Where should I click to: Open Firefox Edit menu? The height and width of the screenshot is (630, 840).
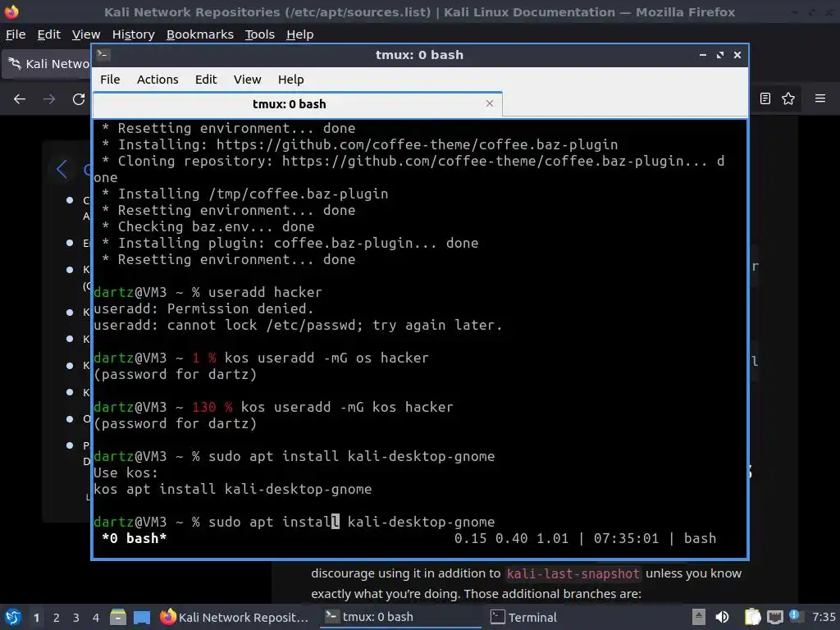pos(48,34)
